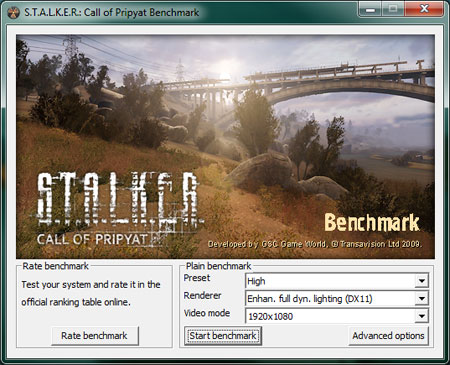This screenshot has width=450, height=365.
Task: Click the S.T.A.L.K.E.R. benchmark banner image
Action: 225,147
